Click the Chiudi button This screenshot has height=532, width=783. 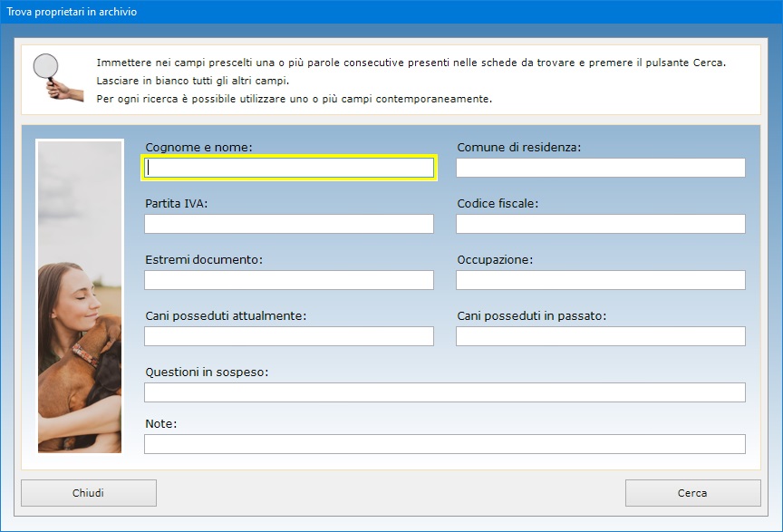(89, 493)
